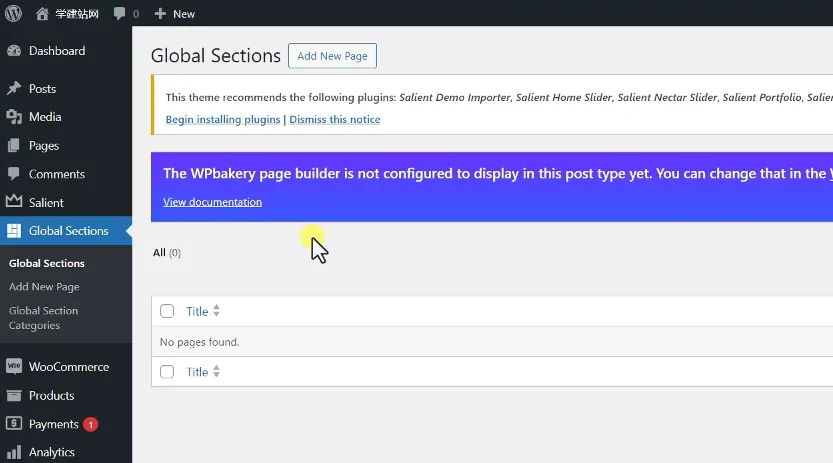Click the Analytics bar chart icon

pos(14,452)
